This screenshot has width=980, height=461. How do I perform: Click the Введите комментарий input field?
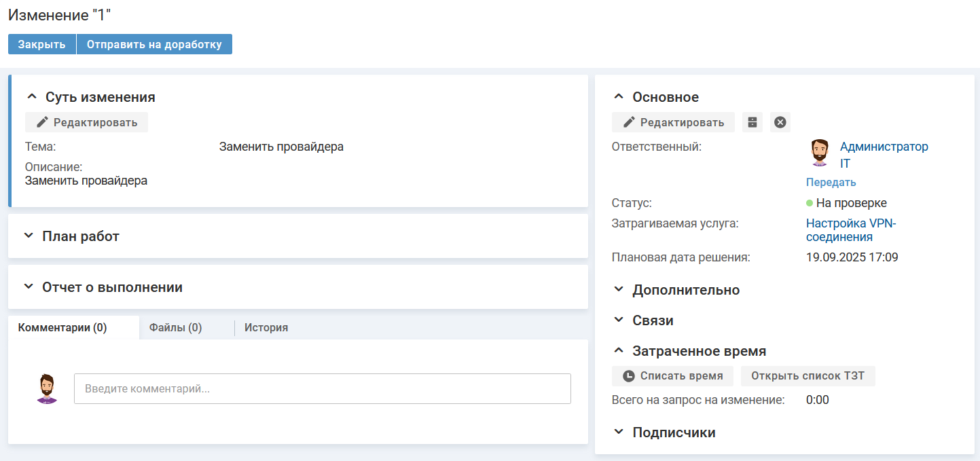coord(322,389)
